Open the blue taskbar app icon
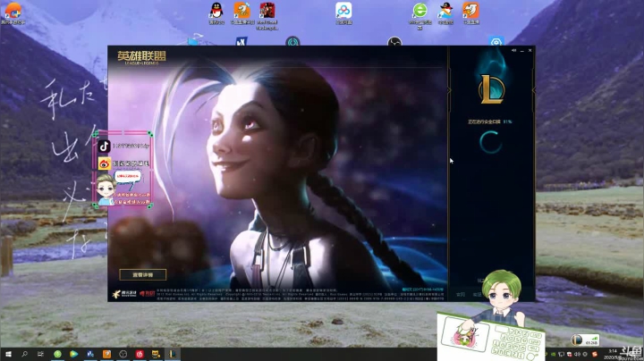The height and width of the screenshot is (361, 644). [x=90, y=354]
